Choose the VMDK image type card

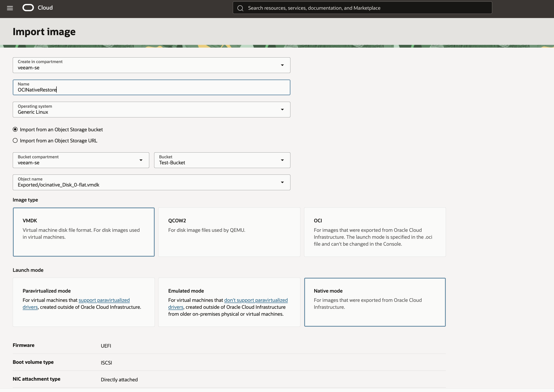[x=84, y=232]
